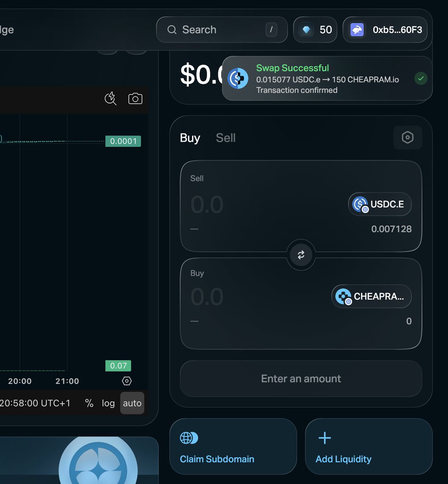Click the Add Liquidity button
Viewport: 448px width, 484px height.
(x=369, y=446)
